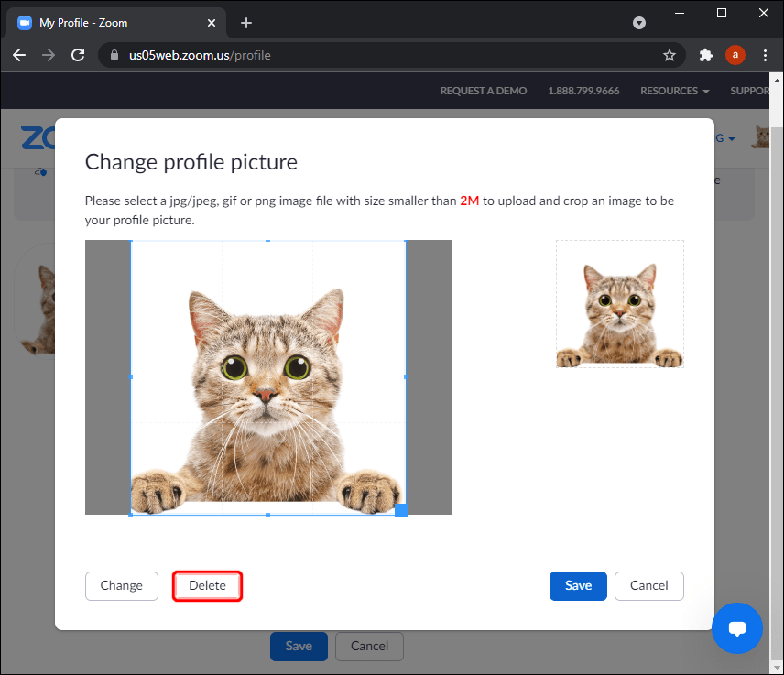Cancel the profile picture dialog
This screenshot has height=675, width=784.
tap(648, 585)
